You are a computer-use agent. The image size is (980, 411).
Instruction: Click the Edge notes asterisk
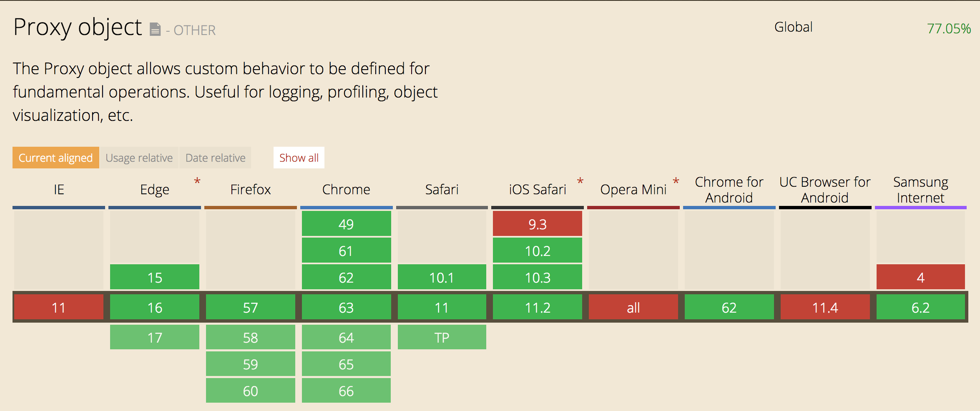(197, 181)
